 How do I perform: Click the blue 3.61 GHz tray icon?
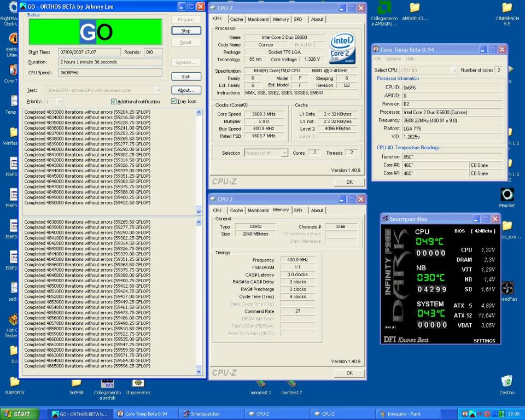click(495, 414)
